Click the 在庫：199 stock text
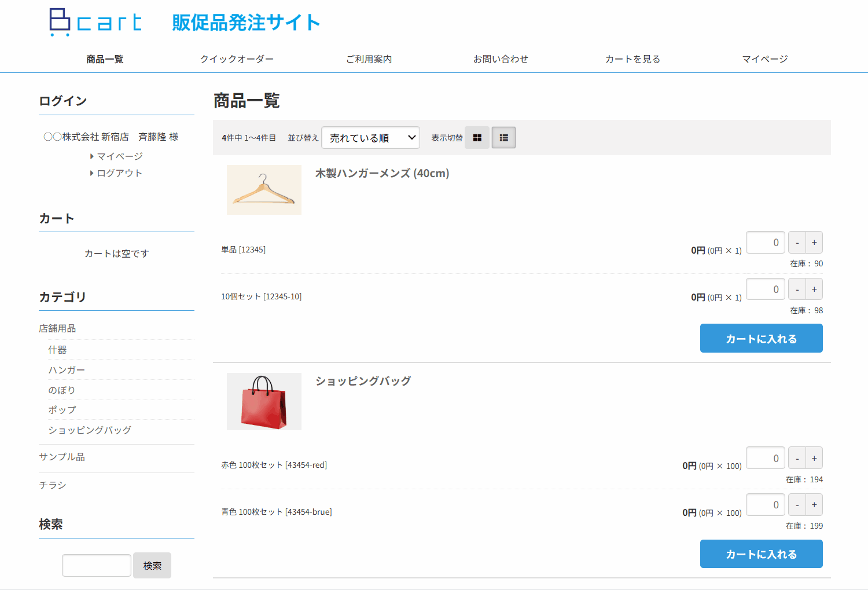Screen dimensions: 868x590 point(804,526)
